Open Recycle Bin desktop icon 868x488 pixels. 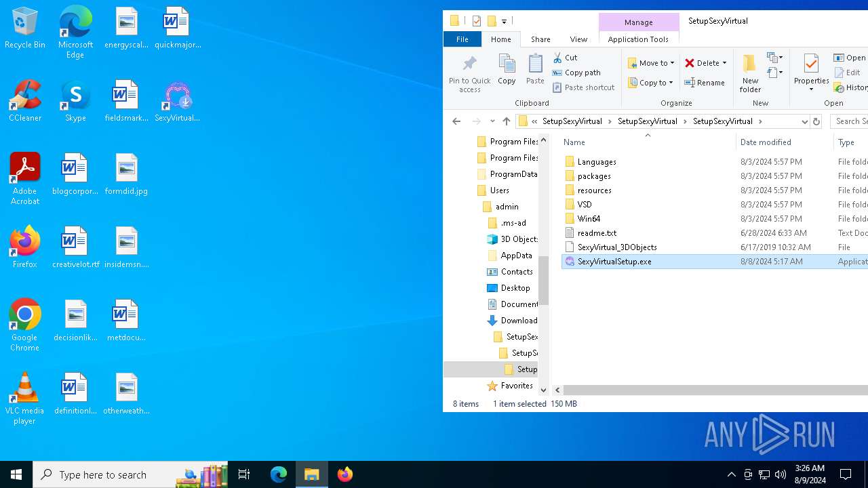25,28
